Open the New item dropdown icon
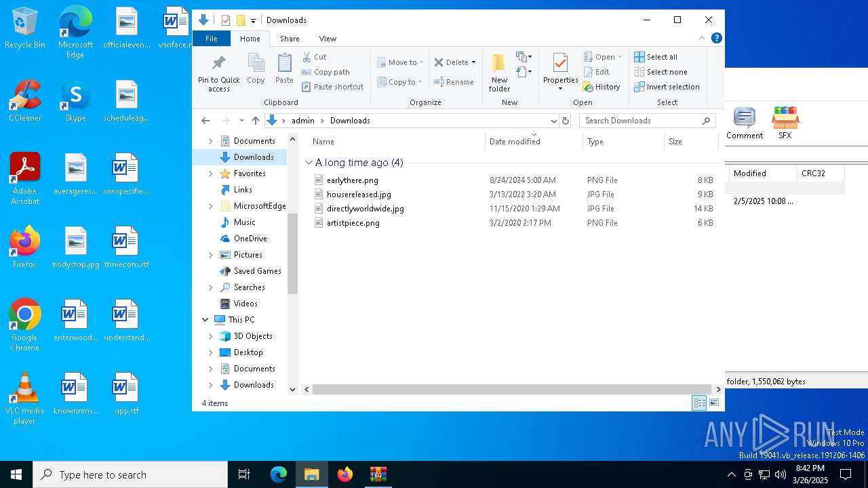Image resolution: width=868 pixels, height=488 pixels. 524,57
